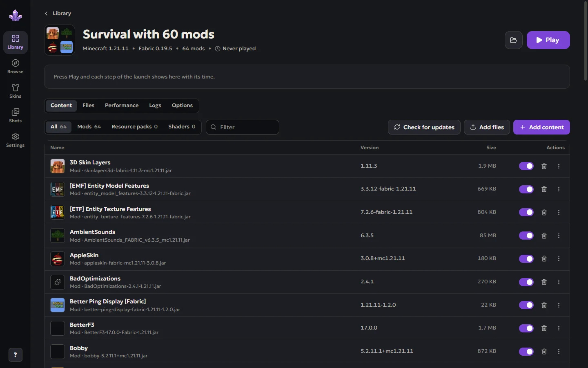The height and width of the screenshot is (368, 588).
Task: Delete the BadOptimizations mod via trash icon
Action: (544, 282)
